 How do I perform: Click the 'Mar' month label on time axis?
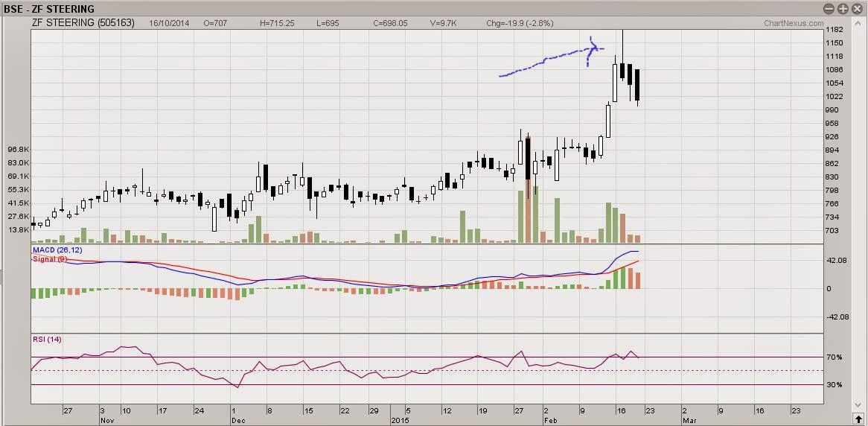(x=689, y=421)
